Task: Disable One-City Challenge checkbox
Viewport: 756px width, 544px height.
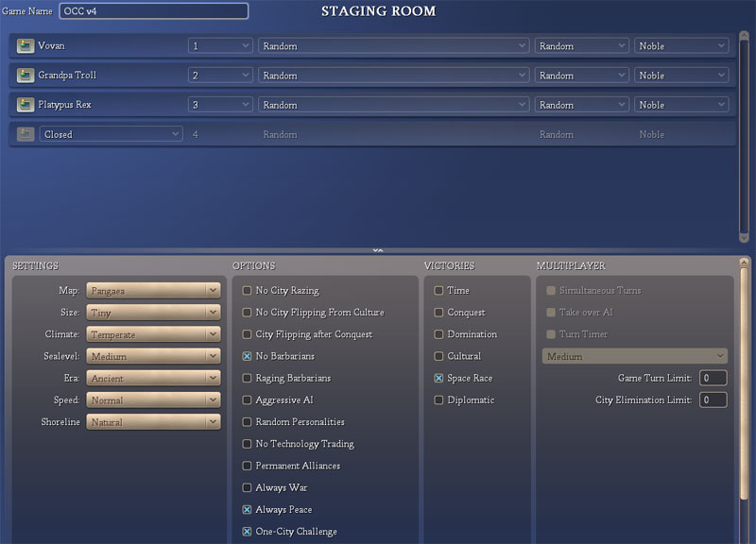Action: click(x=247, y=532)
